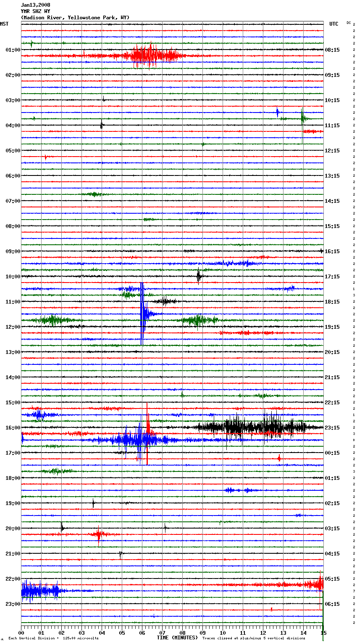
Task: Select the 14:00 MST time label
Action: 13,377
